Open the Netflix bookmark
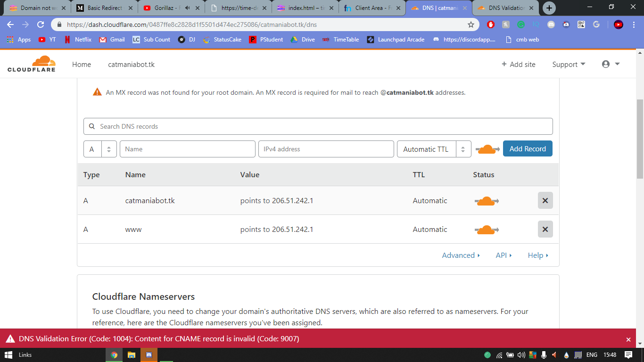This screenshot has height=362, width=644. pos(78,40)
